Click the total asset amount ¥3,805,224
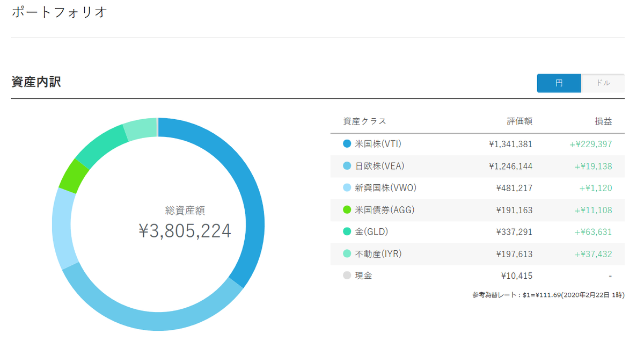The image size is (644, 355). pos(185,231)
